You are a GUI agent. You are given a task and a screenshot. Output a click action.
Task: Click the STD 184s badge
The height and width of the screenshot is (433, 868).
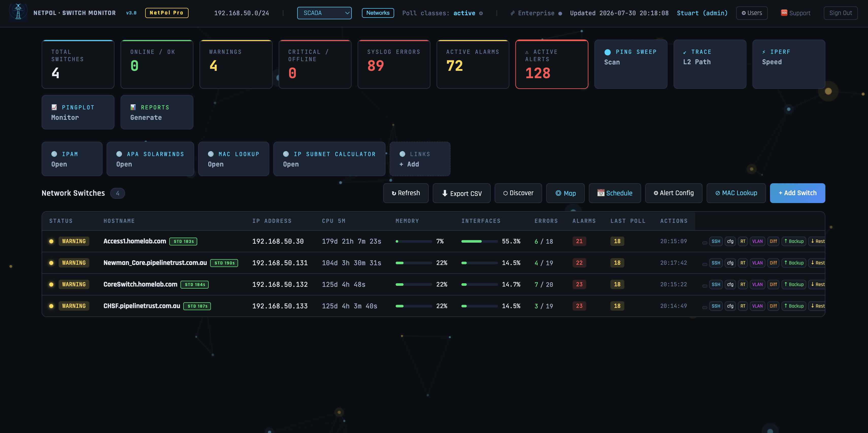click(x=195, y=285)
